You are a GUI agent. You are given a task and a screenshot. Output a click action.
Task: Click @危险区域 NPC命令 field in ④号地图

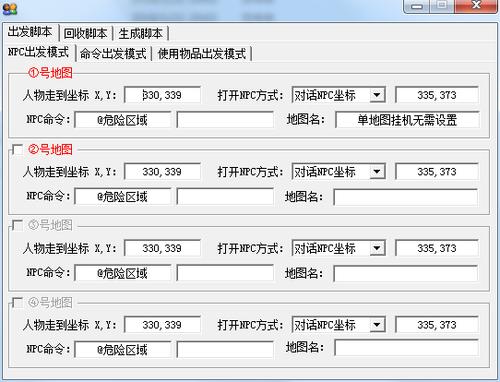123,350
